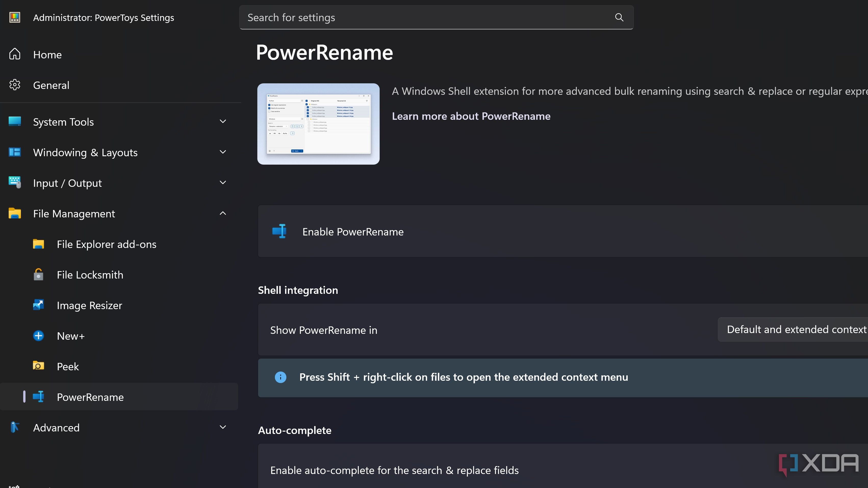The image size is (868, 488).
Task: Click the File Explorer add-ons icon
Action: [x=38, y=244]
